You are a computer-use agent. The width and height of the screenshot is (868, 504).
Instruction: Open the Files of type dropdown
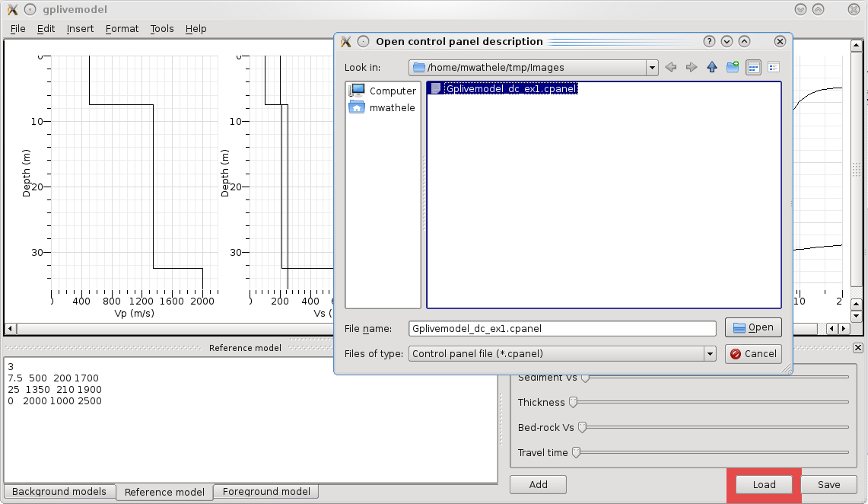coord(710,353)
